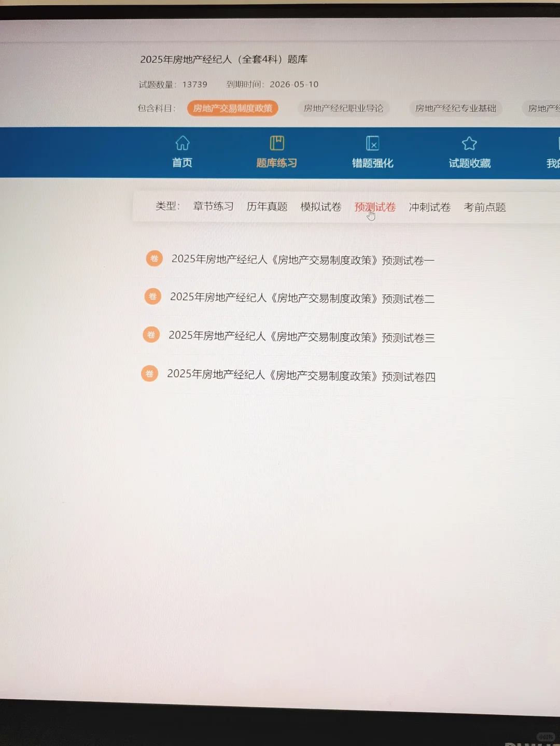Open 《房地产交易制度政策》预测试卷二

point(302,298)
